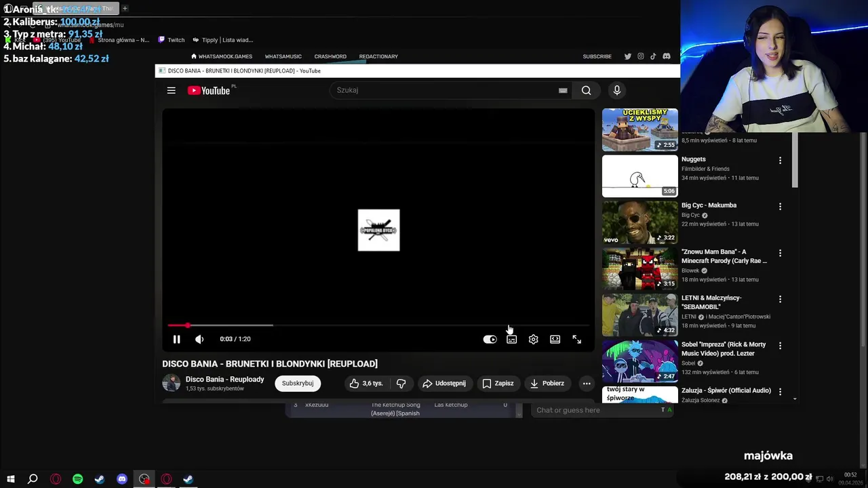Open options menu for LETNI & Malczyńscy video
Viewport: 868px width, 488px height.
(780, 299)
